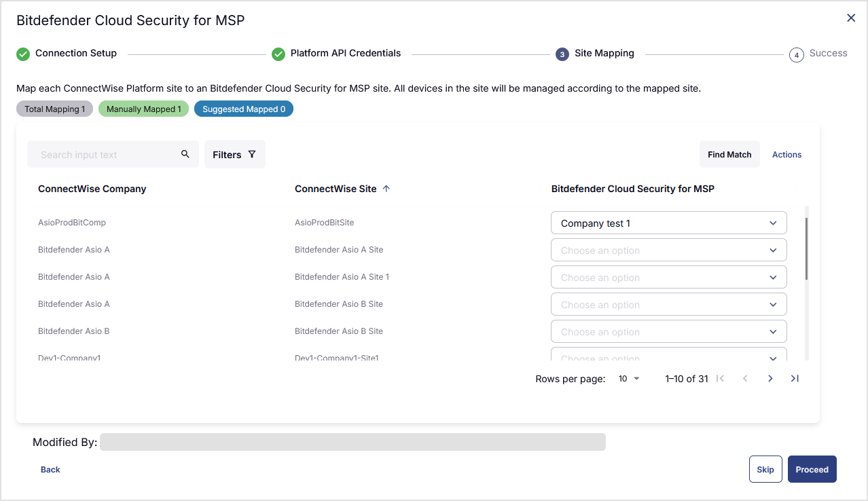The image size is (868, 501).
Task: Go Back to previous step
Action: [50, 469]
